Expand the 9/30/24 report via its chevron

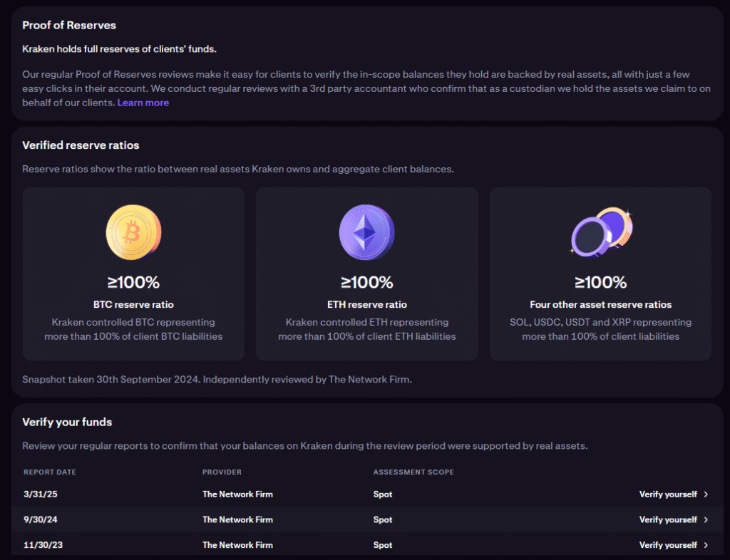pyautogui.click(x=704, y=519)
